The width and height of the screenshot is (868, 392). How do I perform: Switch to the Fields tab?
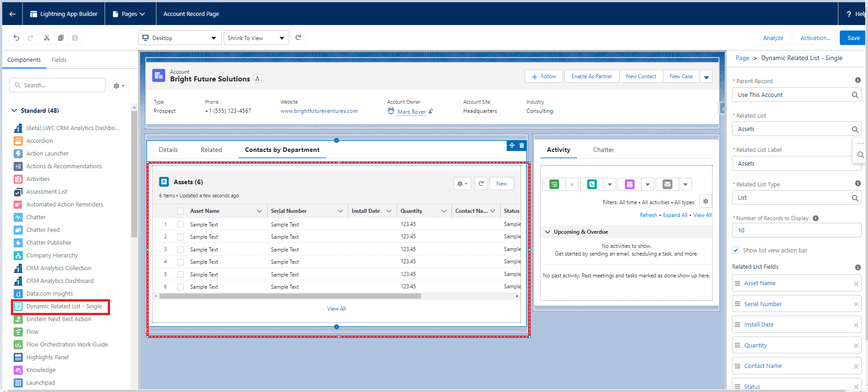click(x=59, y=60)
